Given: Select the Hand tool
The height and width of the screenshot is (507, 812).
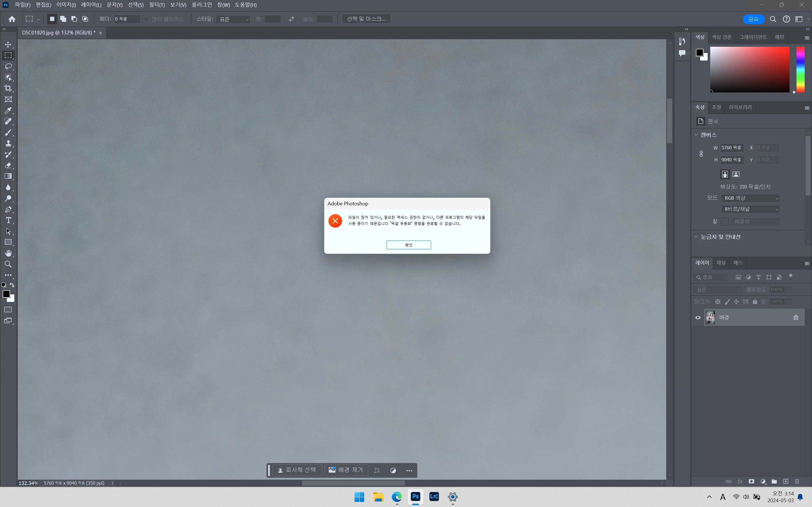Looking at the screenshot, I should pos(8,253).
